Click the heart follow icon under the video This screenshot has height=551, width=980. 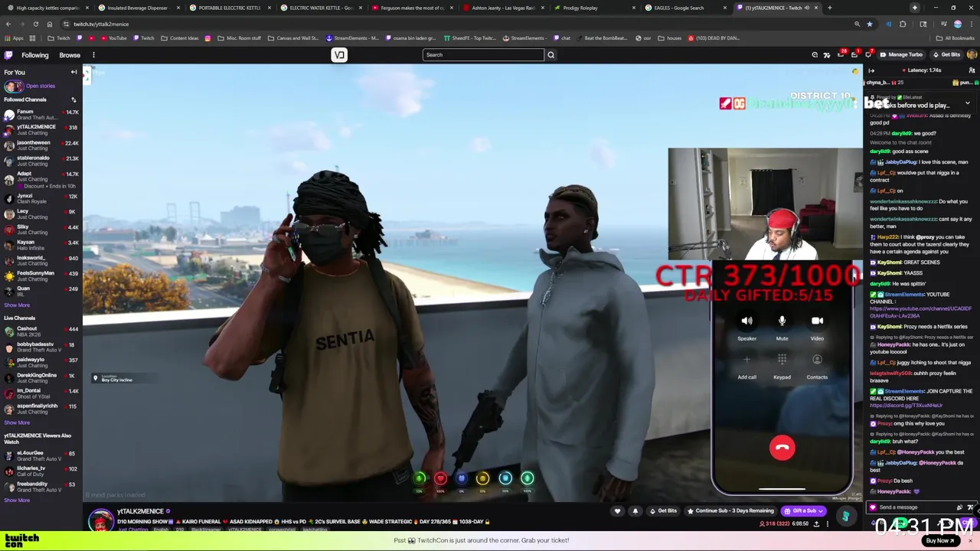click(x=617, y=510)
